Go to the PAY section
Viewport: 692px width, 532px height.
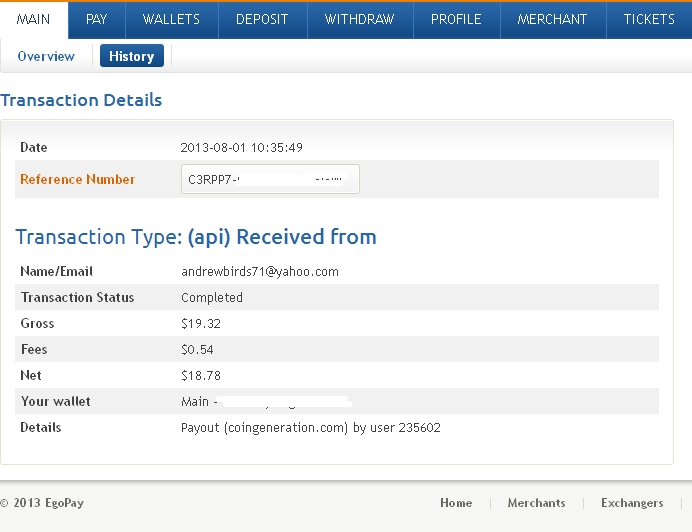coord(97,19)
